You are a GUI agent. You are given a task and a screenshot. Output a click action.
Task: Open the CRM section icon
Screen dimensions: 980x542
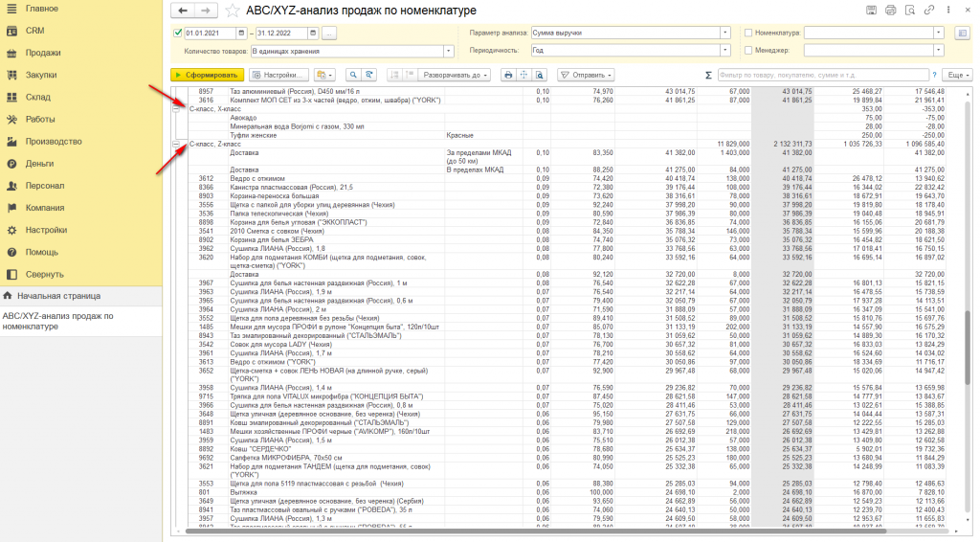(x=11, y=31)
